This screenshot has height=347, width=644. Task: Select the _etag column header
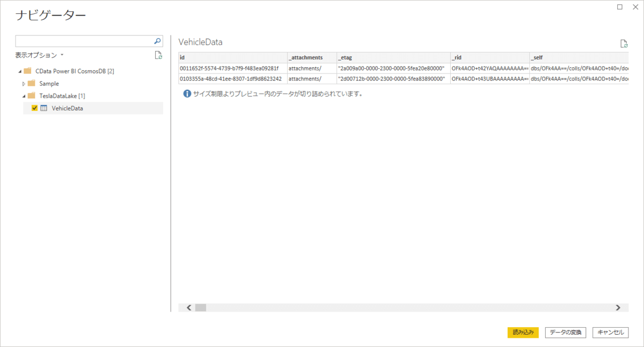point(393,57)
